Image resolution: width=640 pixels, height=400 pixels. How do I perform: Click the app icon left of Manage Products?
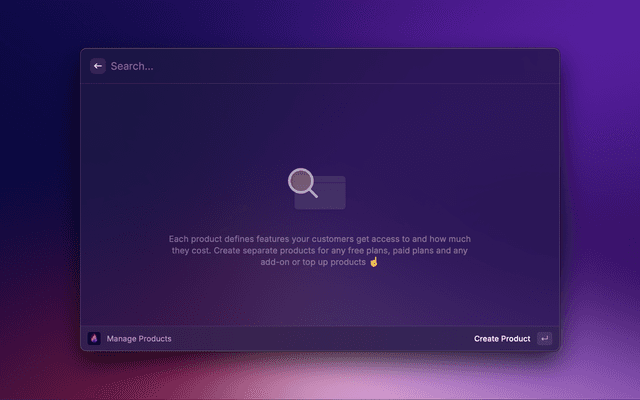tap(95, 338)
